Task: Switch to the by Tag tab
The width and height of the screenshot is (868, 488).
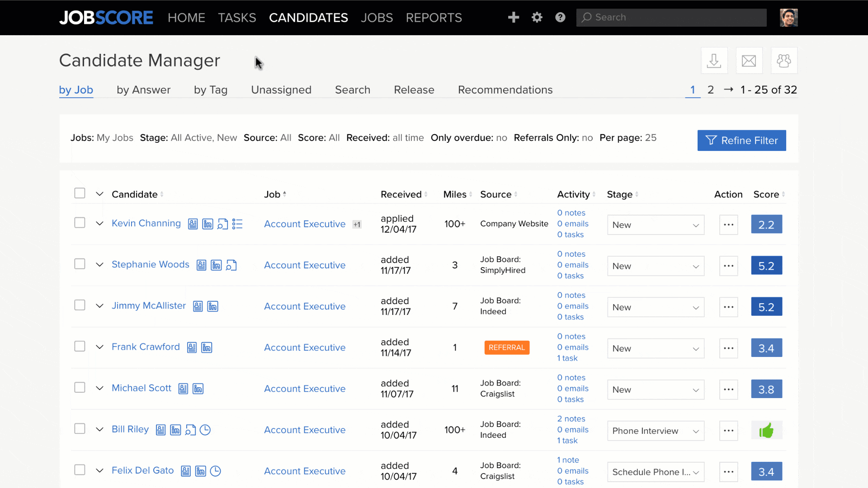Action: 210,90
